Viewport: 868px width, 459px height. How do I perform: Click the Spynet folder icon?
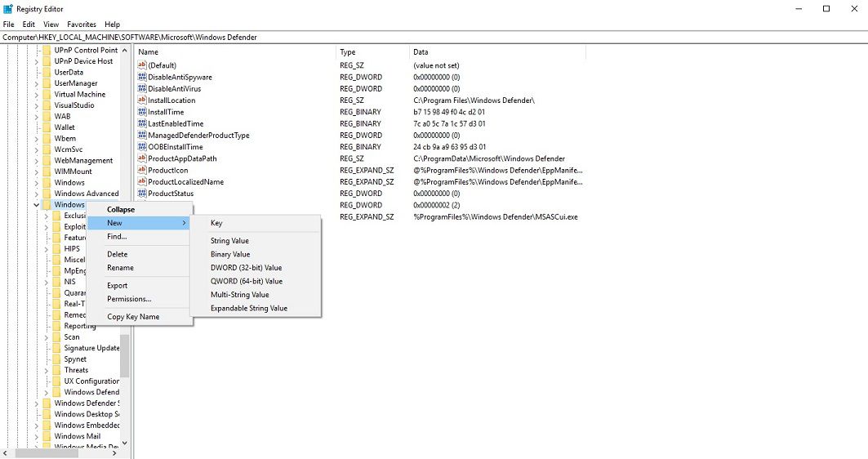coord(57,359)
